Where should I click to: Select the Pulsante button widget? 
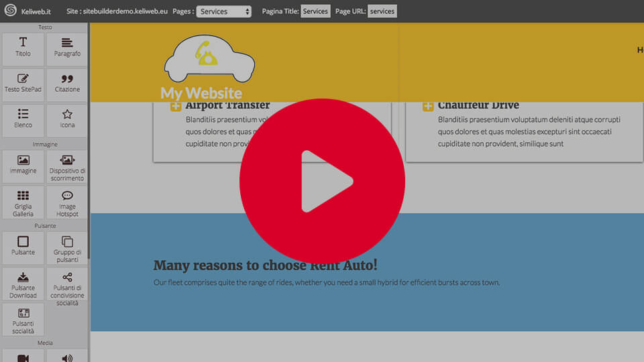[23, 246]
